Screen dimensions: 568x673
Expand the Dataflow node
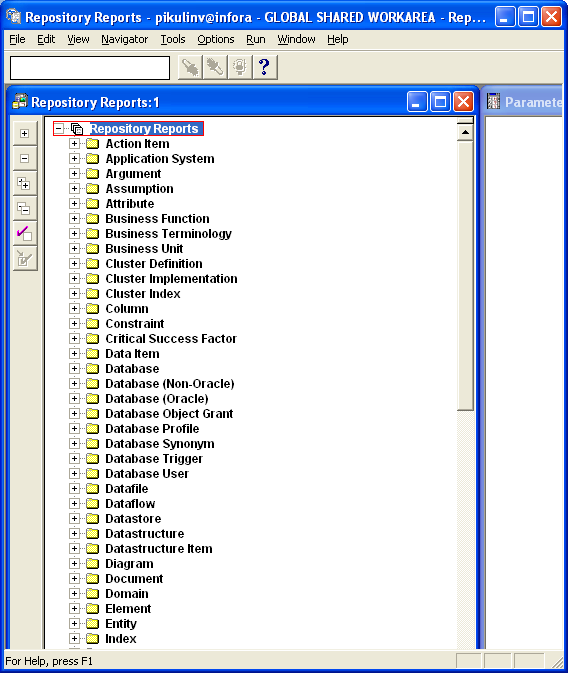74,503
